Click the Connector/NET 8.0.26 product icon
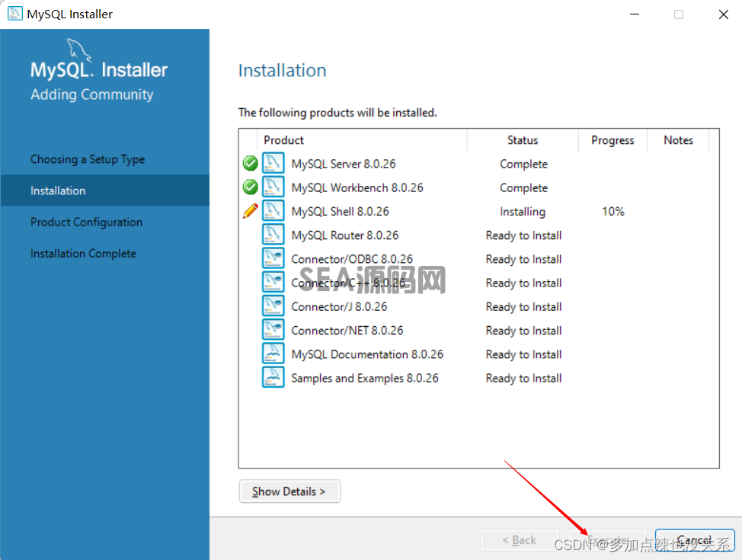 click(x=273, y=329)
